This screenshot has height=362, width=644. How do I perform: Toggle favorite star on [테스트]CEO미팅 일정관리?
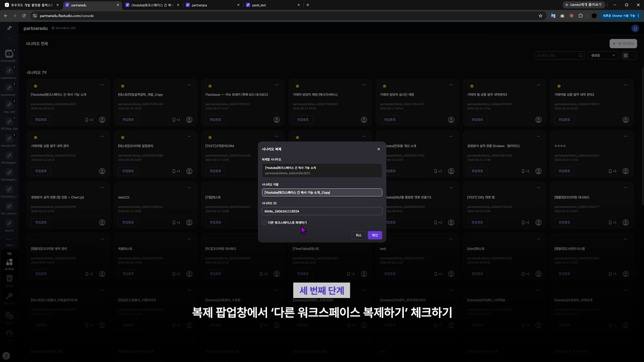[123, 137]
